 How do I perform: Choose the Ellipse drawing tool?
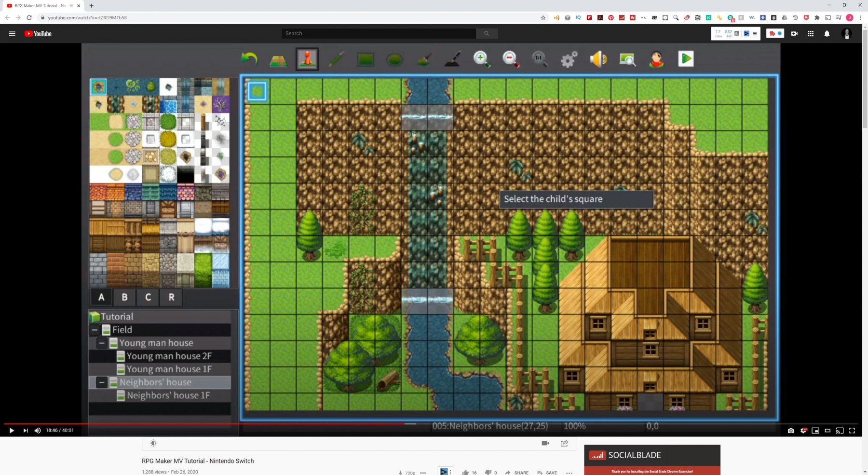pyautogui.click(x=394, y=59)
